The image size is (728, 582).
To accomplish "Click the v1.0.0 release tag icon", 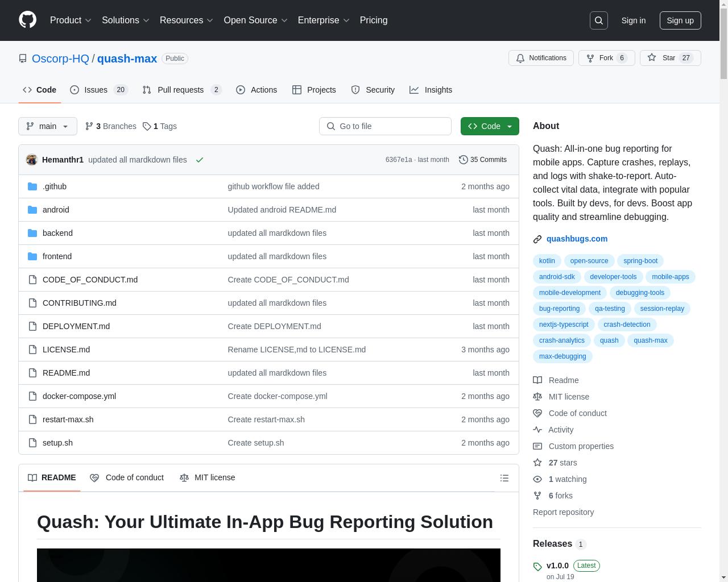I will [x=537, y=567].
